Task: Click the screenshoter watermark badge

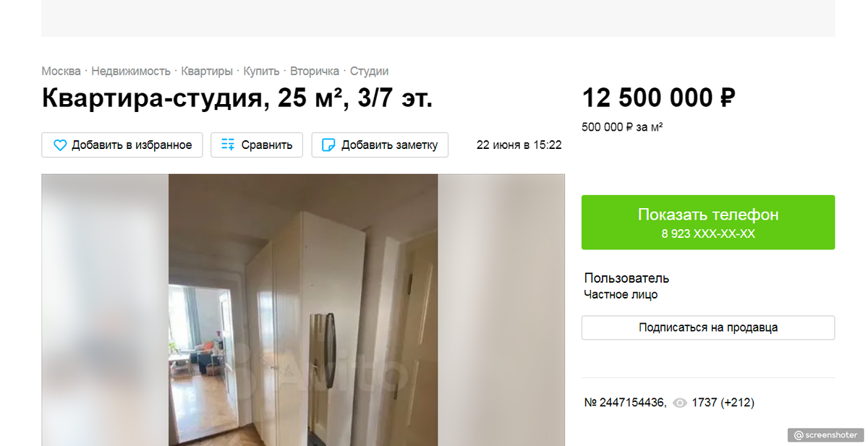Action: [825, 435]
